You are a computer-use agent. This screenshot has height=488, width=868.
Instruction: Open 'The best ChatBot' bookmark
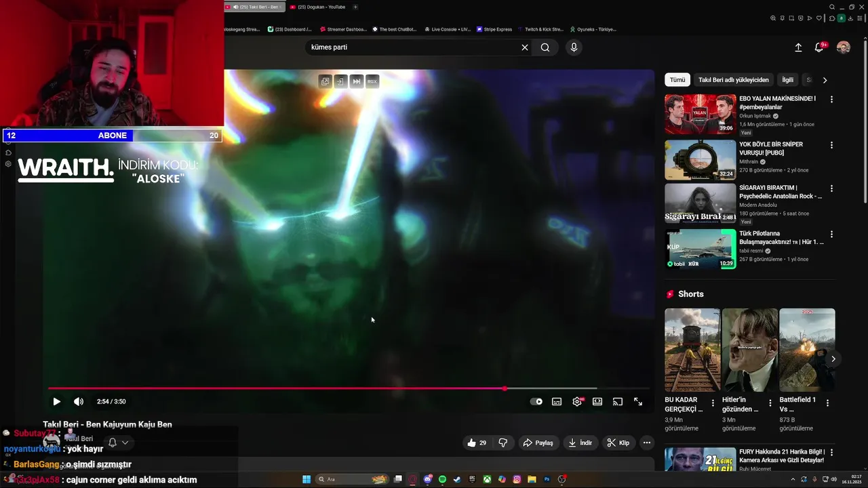point(394,29)
